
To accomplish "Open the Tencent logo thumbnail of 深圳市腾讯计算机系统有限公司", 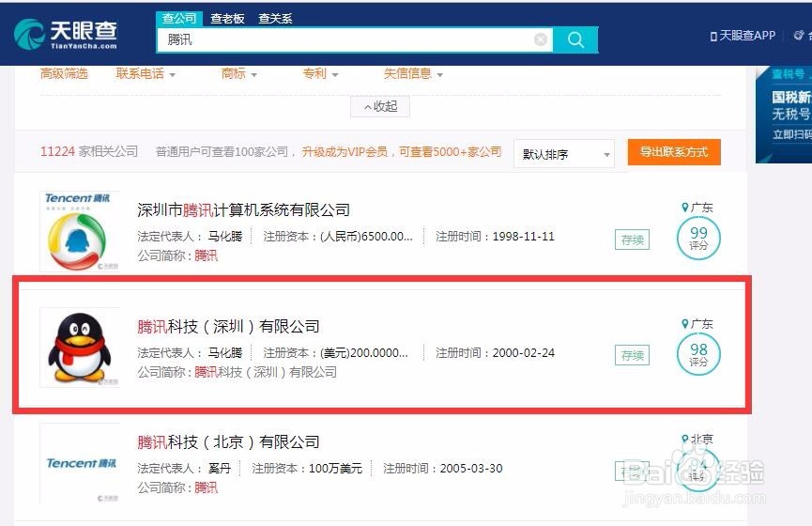I will pos(79,231).
